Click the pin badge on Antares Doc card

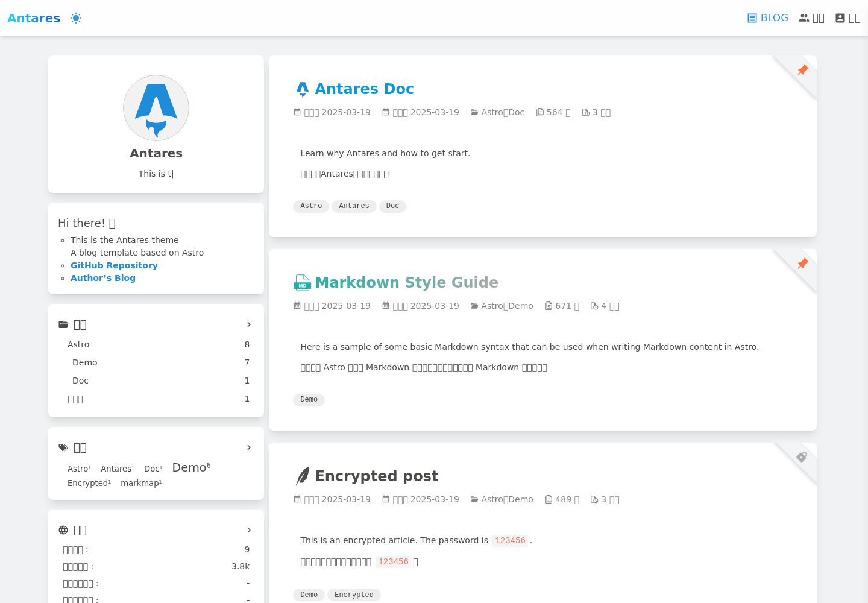click(802, 70)
